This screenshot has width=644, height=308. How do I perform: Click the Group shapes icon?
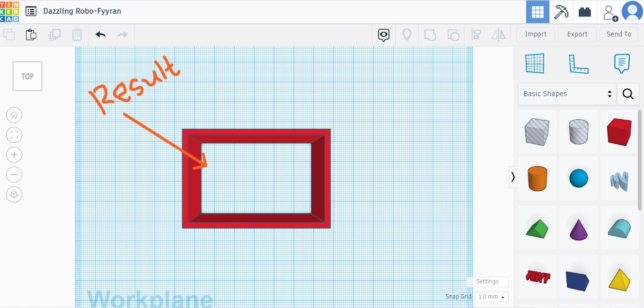[x=430, y=35]
